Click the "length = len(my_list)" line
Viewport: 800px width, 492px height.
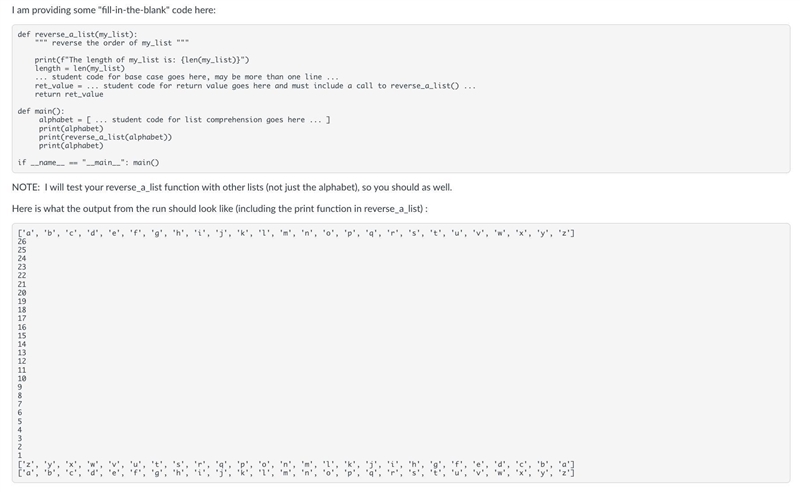[80, 68]
